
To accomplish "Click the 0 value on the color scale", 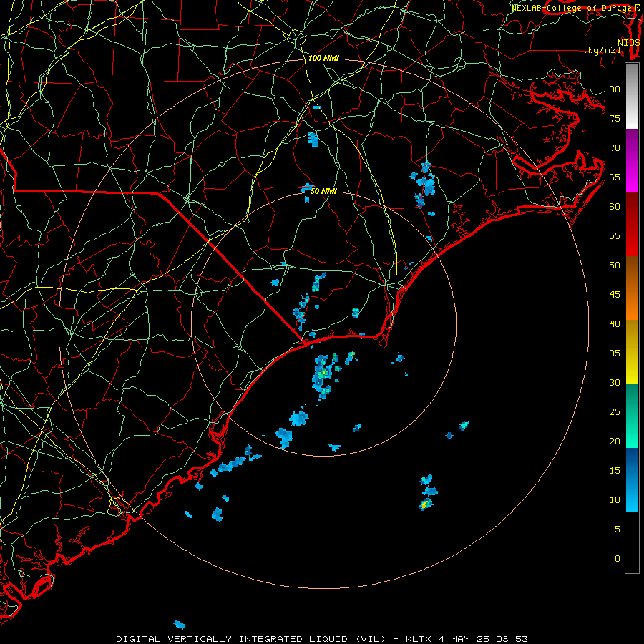I will pyautogui.click(x=618, y=559).
